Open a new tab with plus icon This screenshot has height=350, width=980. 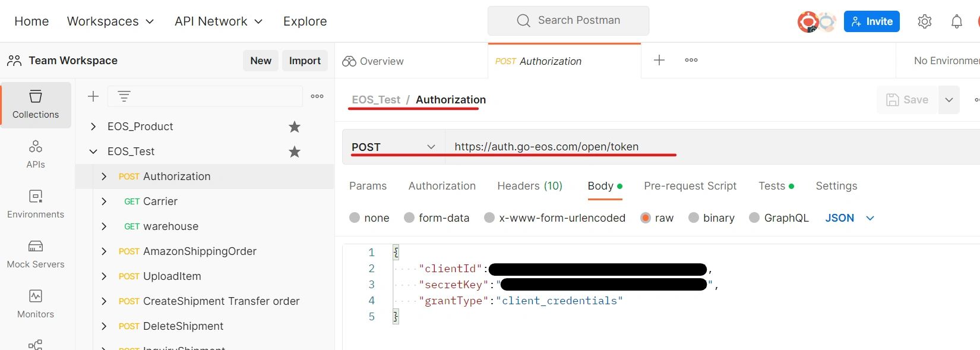click(x=659, y=60)
